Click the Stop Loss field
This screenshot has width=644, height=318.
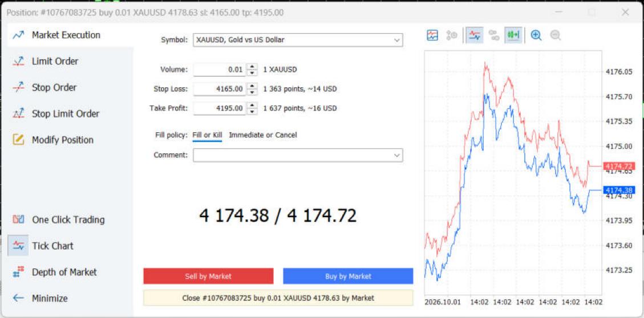[219, 89]
